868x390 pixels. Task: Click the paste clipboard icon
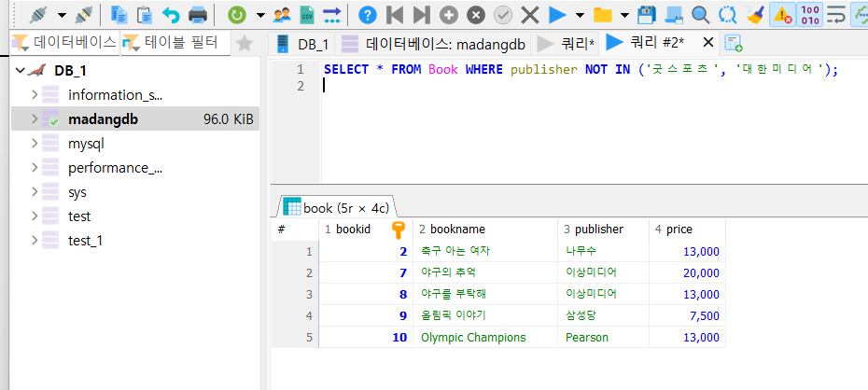[145, 15]
